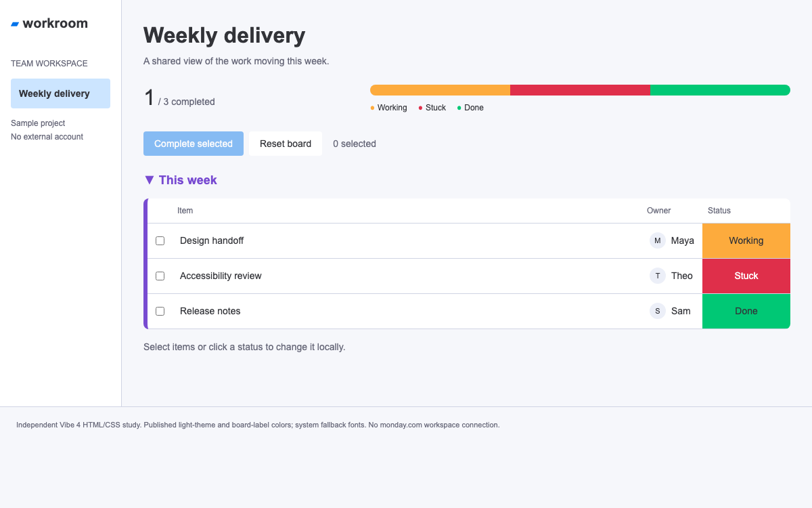Click the Select items hint text
Viewport: 812px width, 508px height.
coord(244,347)
